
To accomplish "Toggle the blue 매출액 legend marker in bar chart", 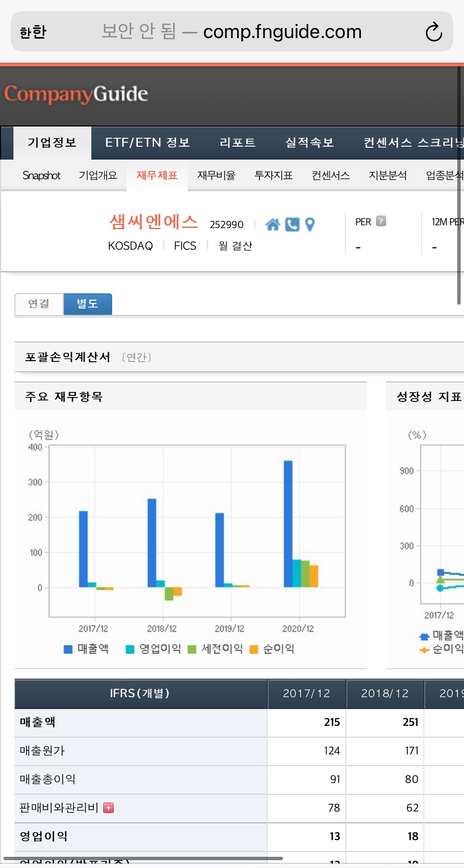I will pos(68,649).
